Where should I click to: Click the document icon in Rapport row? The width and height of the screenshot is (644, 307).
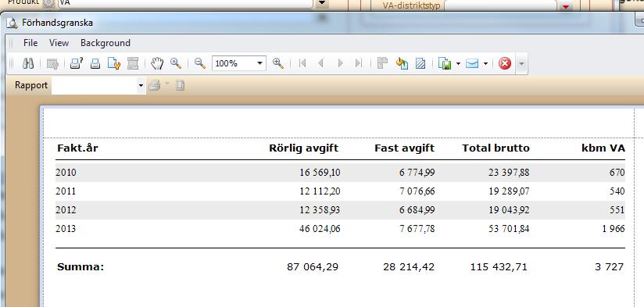click(180, 85)
